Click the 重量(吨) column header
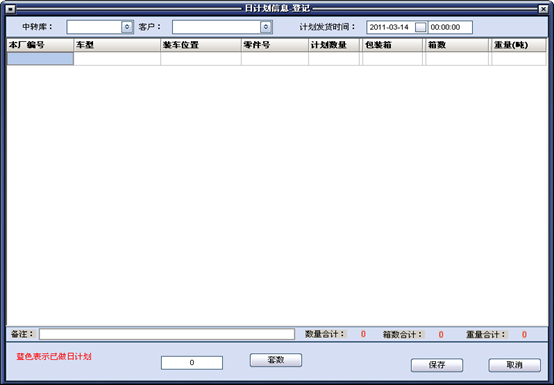 (x=519, y=45)
